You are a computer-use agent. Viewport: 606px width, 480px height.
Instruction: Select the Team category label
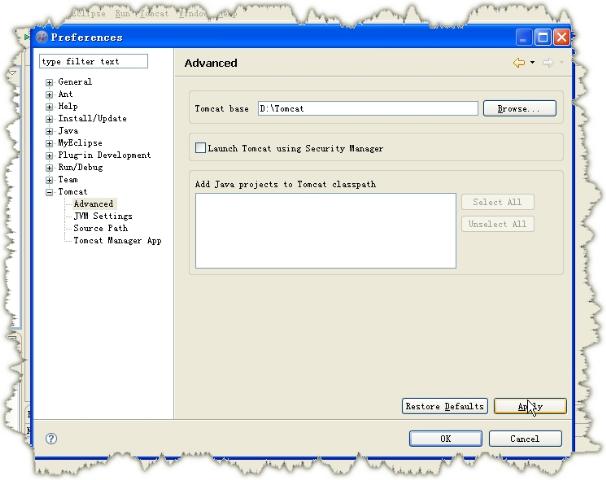(x=68, y=179)
